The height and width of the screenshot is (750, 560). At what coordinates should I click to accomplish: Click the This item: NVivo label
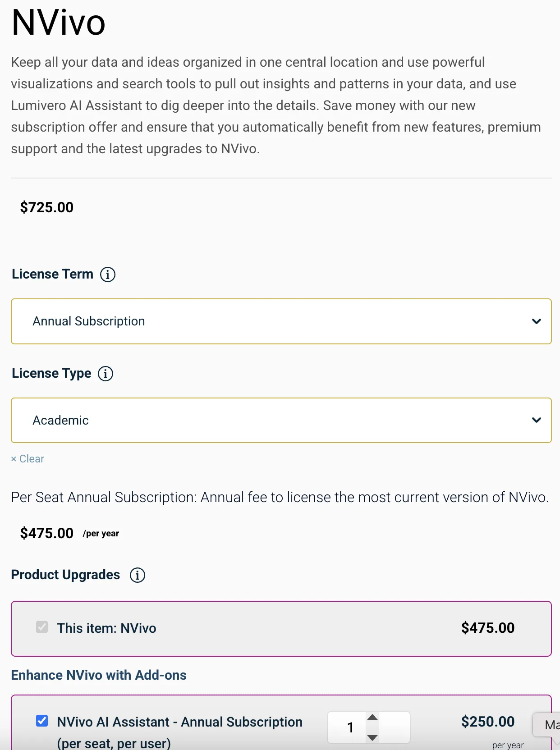coord(106,628)
